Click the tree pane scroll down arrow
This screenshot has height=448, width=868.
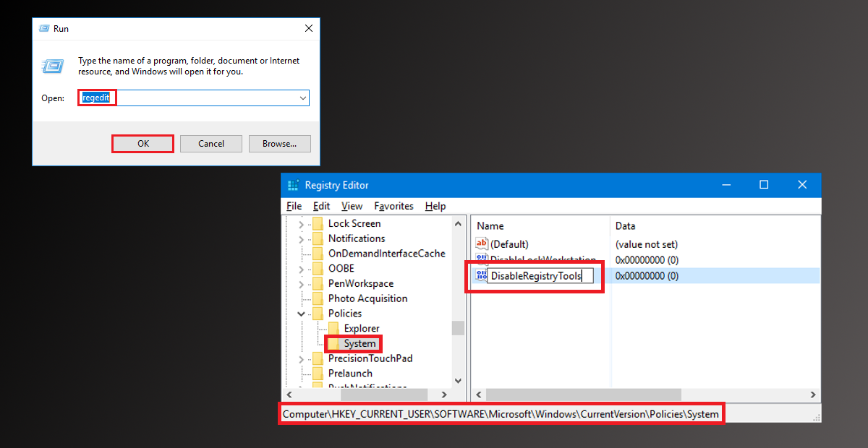click(x=458, y=381)
